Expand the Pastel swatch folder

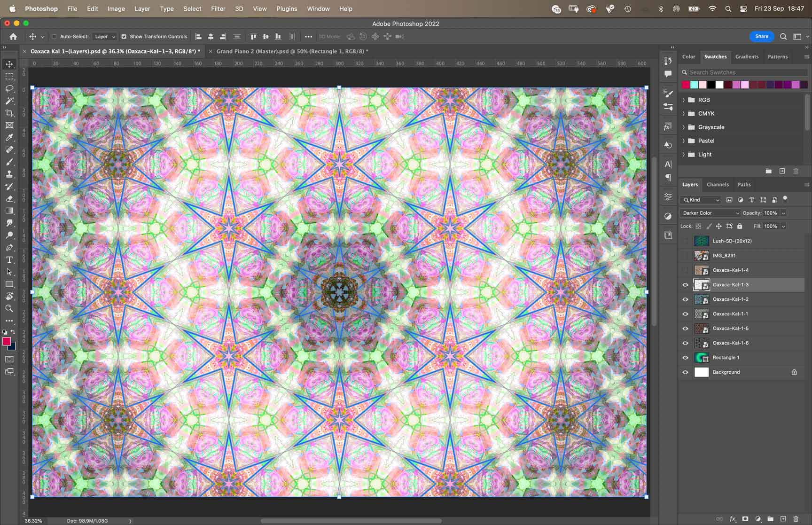point(684,141)
